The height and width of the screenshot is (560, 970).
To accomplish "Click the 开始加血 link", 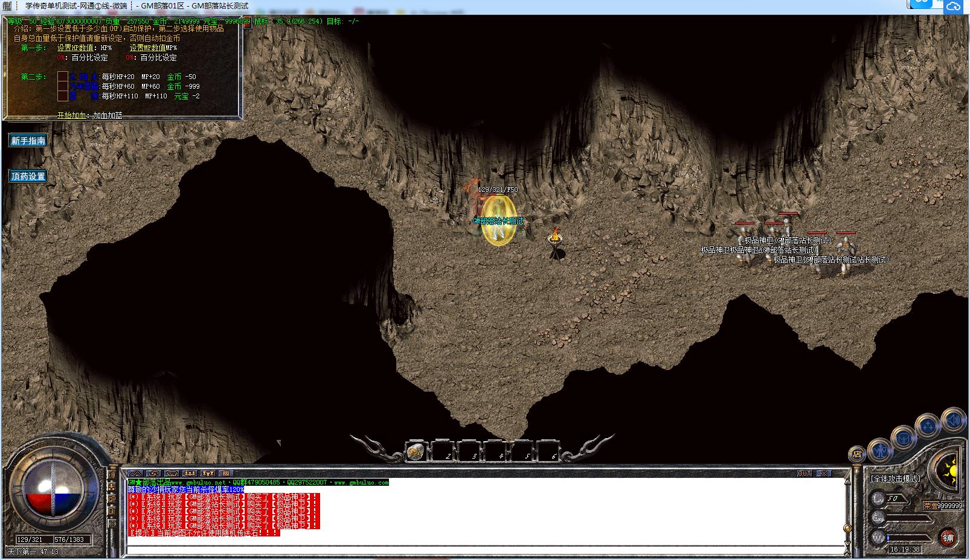I will [72, 115].
